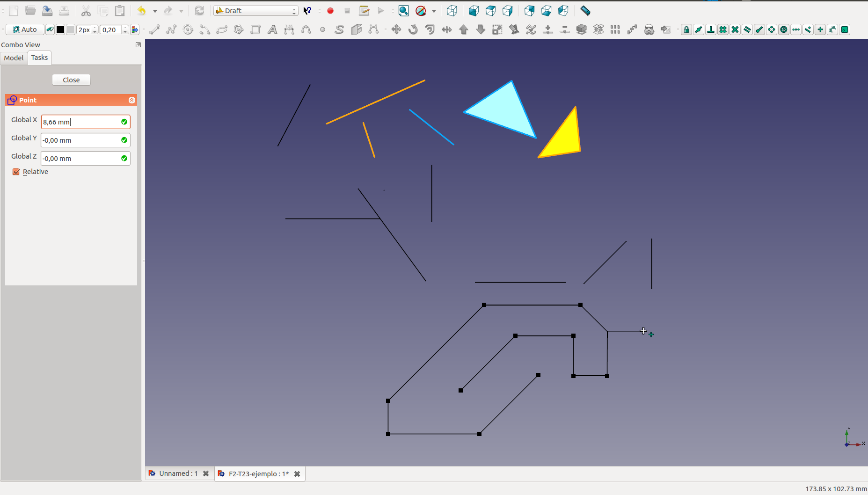Uncheck the Relative checkbox
Viewport: 868px width, 495px height.
(x=16, y=172)
